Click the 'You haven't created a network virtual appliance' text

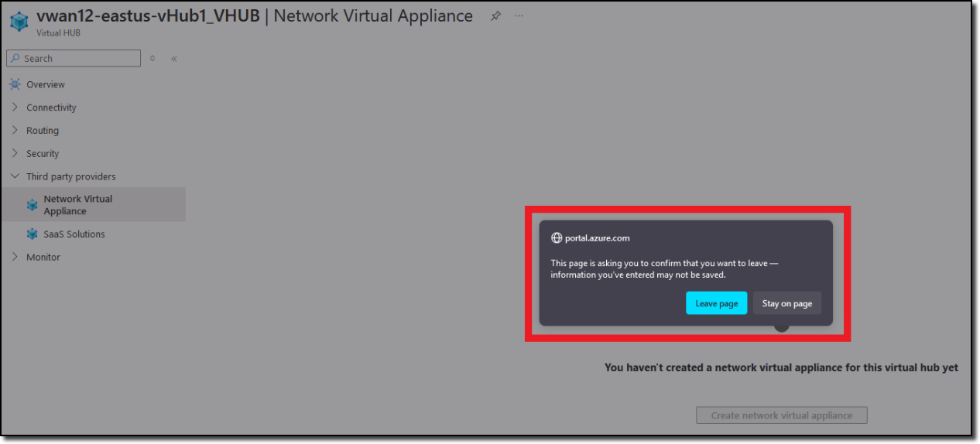click(781, 367)
